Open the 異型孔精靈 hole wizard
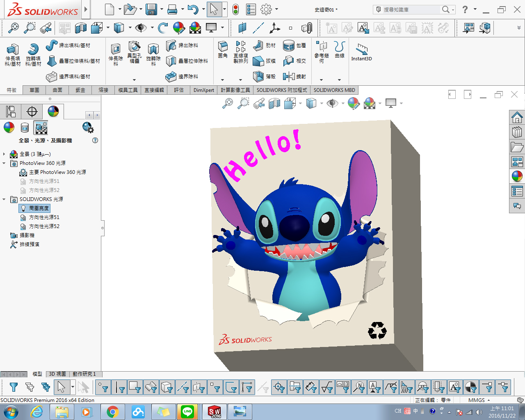 [x=134, y=52]
